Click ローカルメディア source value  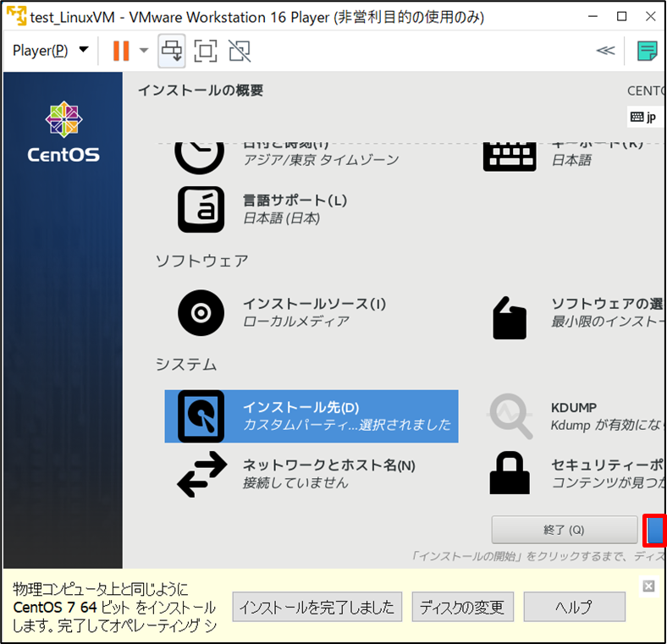[x=295, y=321]
